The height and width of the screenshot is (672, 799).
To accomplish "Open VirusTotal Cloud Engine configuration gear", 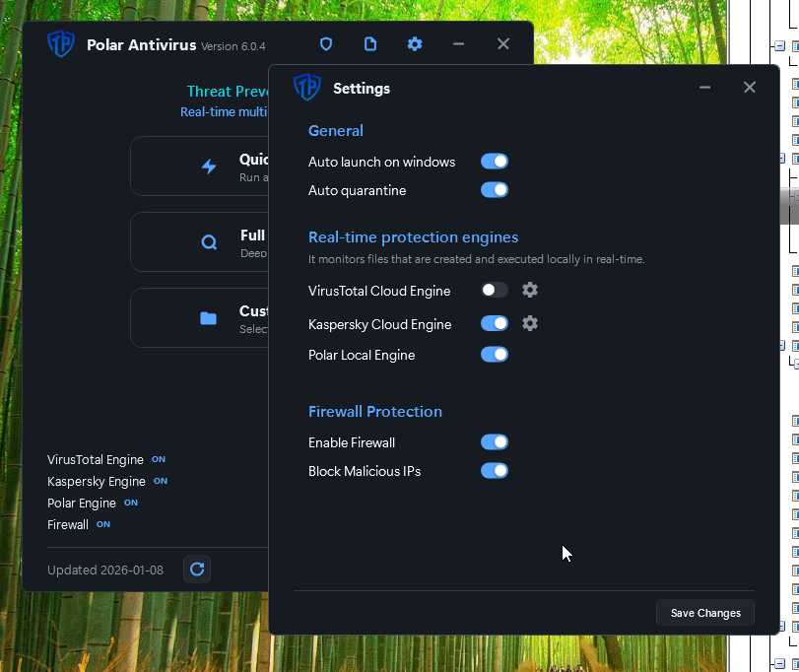I will coord(530,290).
